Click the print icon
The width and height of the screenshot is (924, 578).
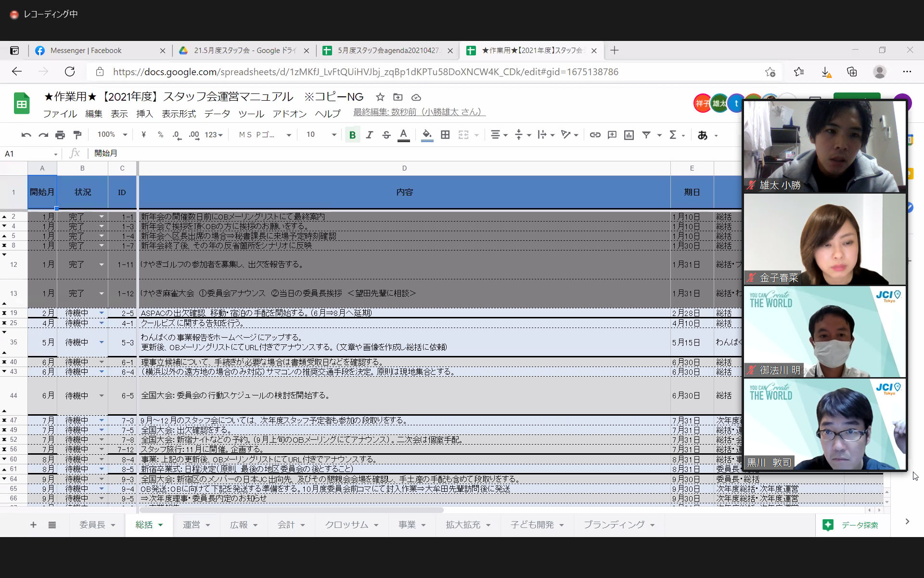[60, 135]
